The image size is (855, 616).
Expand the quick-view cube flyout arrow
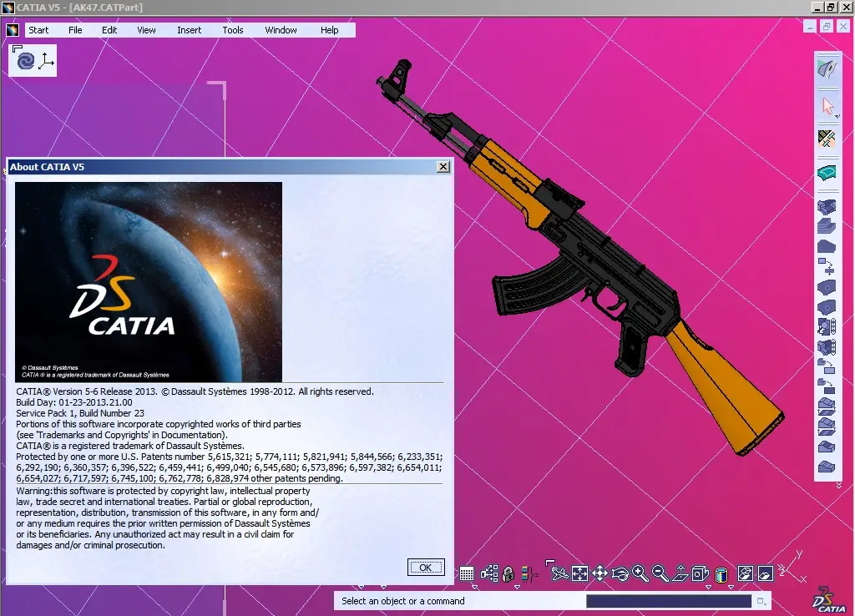(708, 587)
